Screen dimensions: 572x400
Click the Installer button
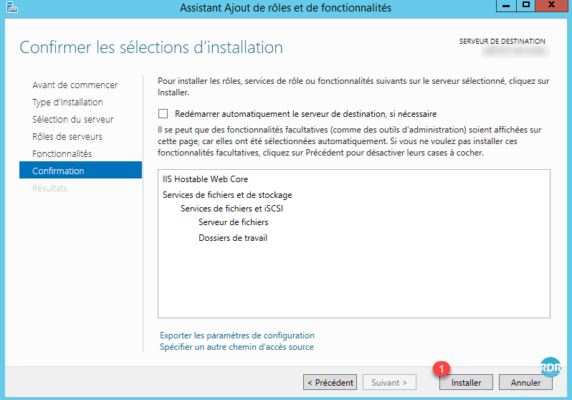(466, 382)
